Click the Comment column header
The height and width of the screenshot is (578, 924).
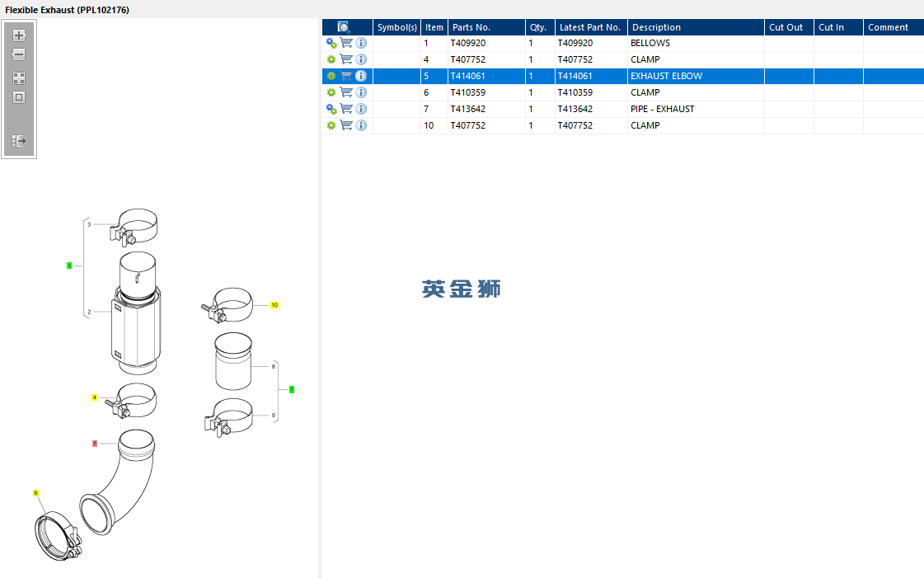[x=894, y=27]
